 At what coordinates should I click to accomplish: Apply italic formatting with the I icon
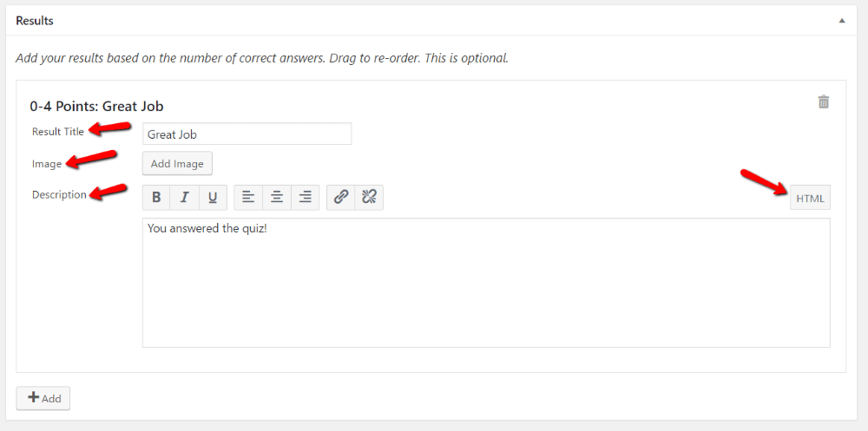[x=184, y=198]
